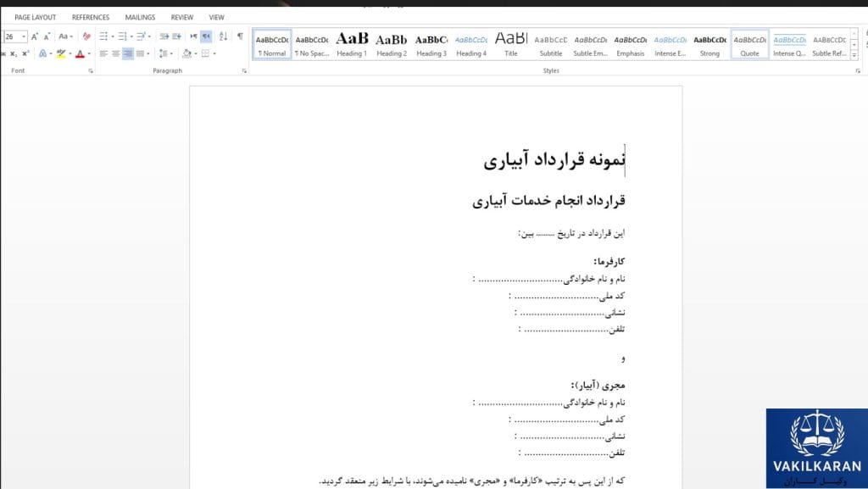Apply the Heading 3 style
Viewport: 868px width, 489px height.
coord(431,45)
